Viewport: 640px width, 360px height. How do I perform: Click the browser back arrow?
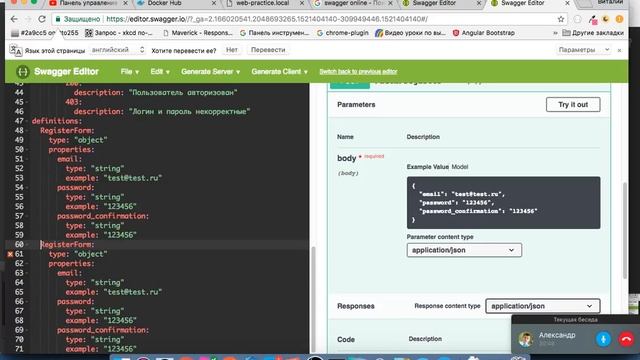click(14, 19)
